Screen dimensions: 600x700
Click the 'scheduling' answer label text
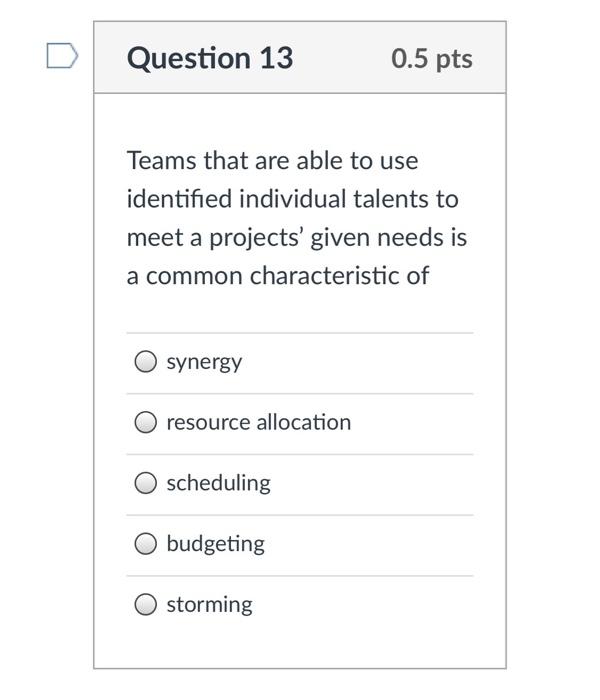pyautogui.click(x=218, y=483)
